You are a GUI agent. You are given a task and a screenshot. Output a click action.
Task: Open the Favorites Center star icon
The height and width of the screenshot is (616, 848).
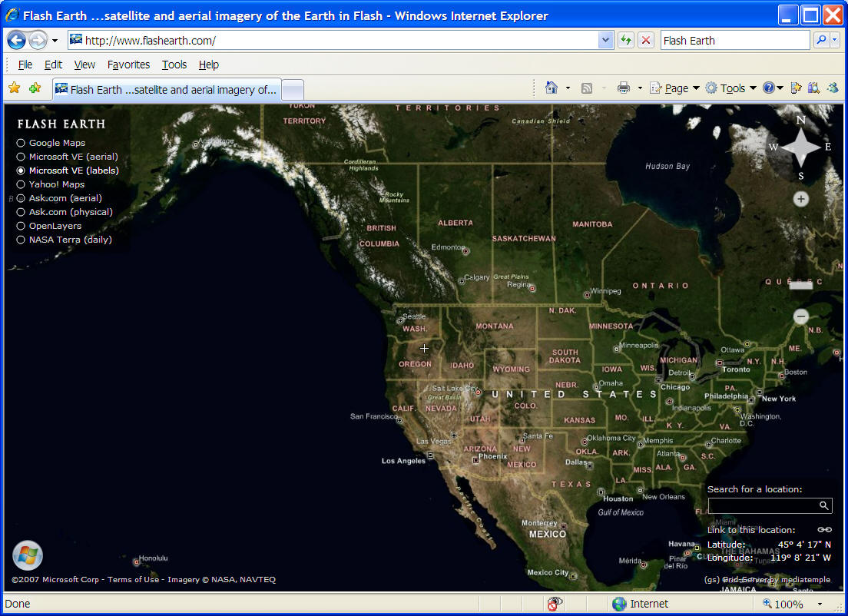(15, 88)
